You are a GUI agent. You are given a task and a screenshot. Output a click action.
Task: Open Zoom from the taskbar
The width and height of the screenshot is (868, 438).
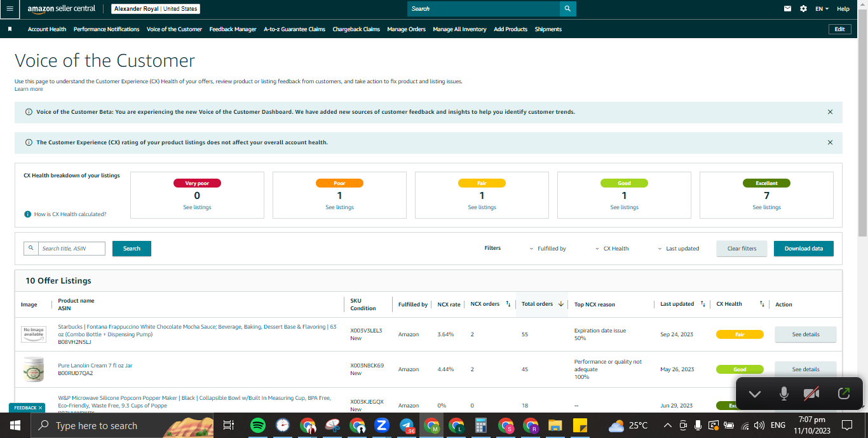381,425
